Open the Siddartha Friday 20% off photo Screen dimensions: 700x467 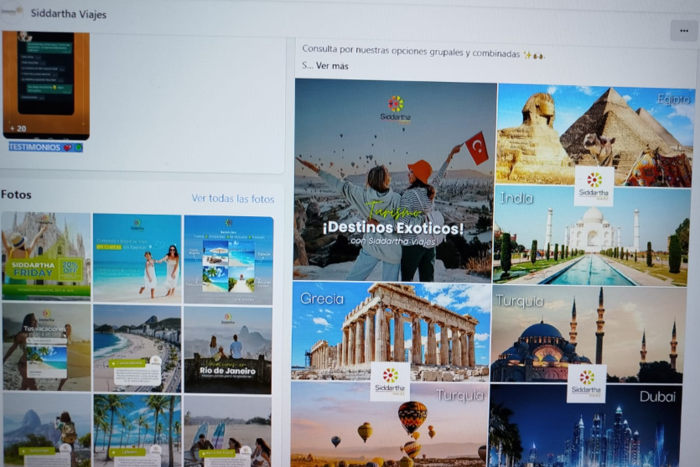coord(46,255)
